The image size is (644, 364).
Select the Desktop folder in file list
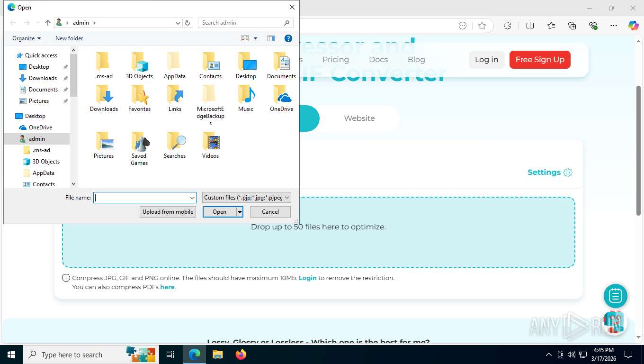pyautogui.click(x=246, y=65)
